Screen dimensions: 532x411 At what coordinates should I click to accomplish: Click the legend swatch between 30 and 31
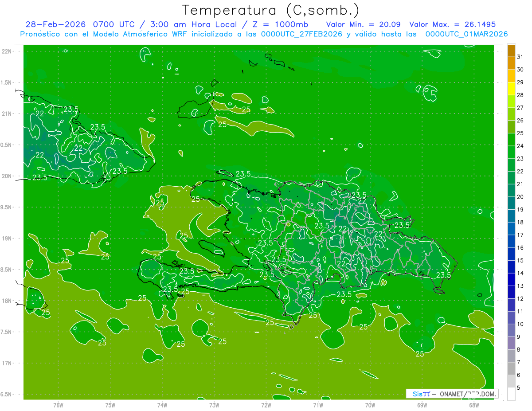[511, 63]
